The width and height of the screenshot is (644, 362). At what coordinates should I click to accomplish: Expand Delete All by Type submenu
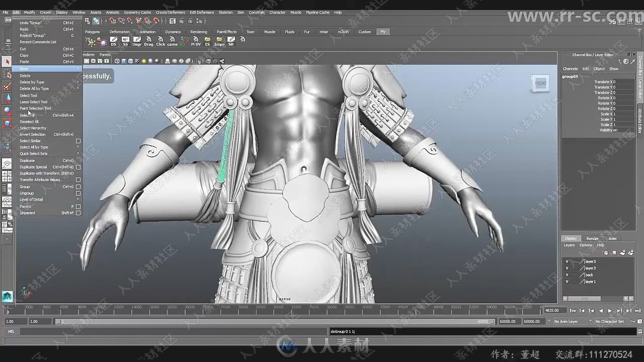click(x=47, y=88)
